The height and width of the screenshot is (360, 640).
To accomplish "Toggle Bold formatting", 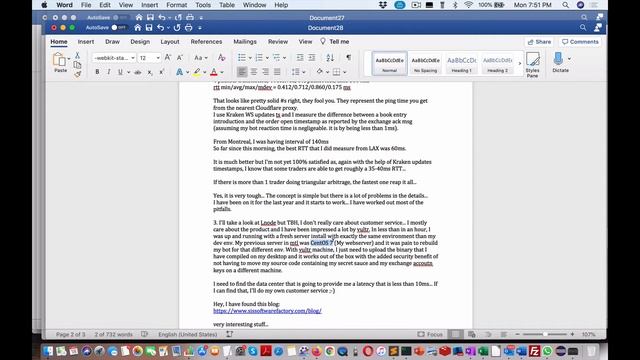I will [x=97, y=72].
